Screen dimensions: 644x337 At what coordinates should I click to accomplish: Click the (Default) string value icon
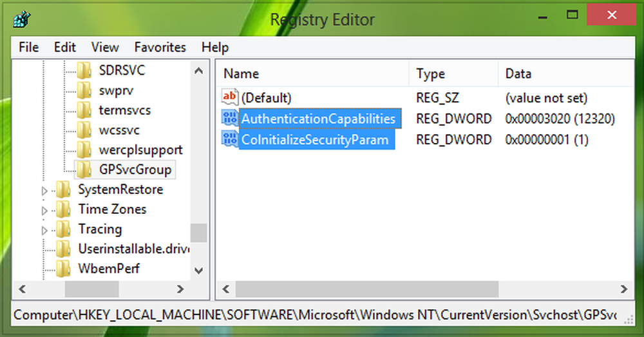230,97
